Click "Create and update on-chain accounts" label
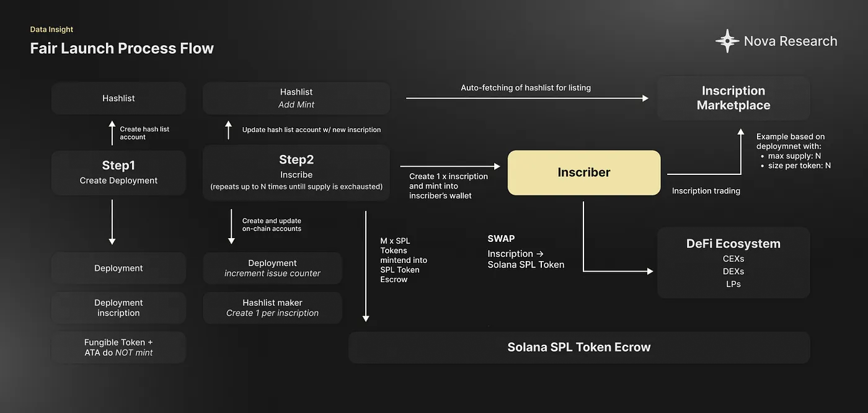 (x=272, y=224)
